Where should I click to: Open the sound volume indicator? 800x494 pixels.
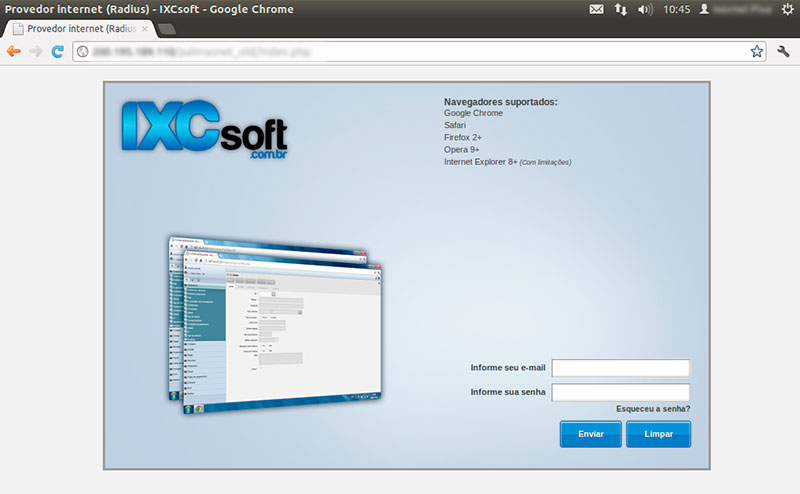[645, 9]
